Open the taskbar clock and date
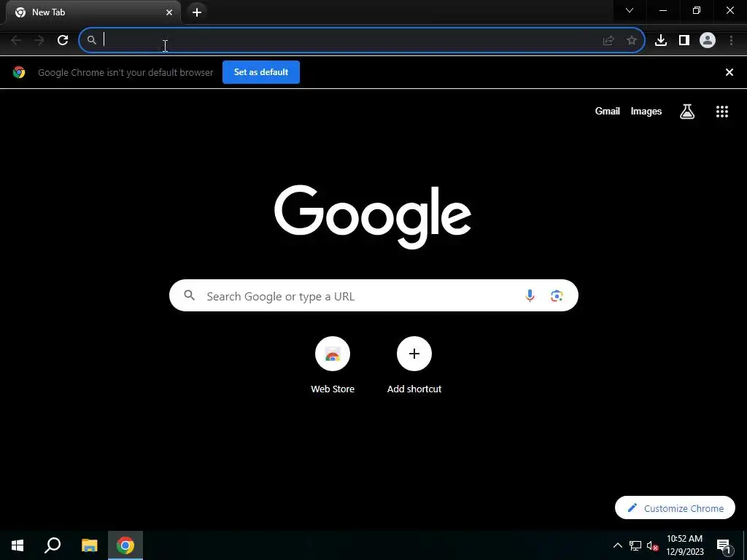 684,545
